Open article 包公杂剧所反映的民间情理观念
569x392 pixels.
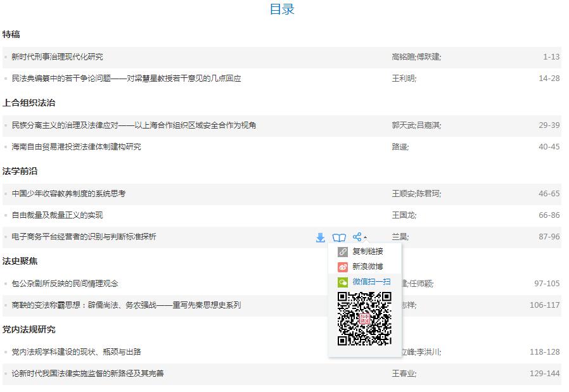pos(65,284)
